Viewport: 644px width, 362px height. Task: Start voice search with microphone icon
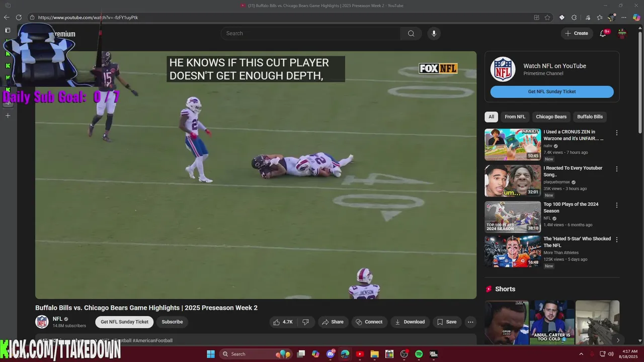[x=434, y=33]
